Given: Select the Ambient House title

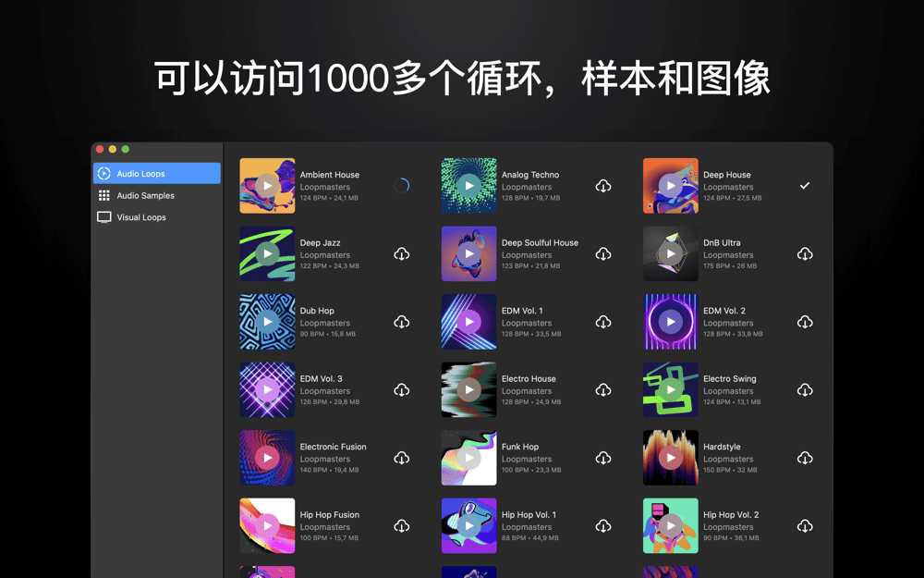Looking at the screenshot, I should (x=330, y=175).
